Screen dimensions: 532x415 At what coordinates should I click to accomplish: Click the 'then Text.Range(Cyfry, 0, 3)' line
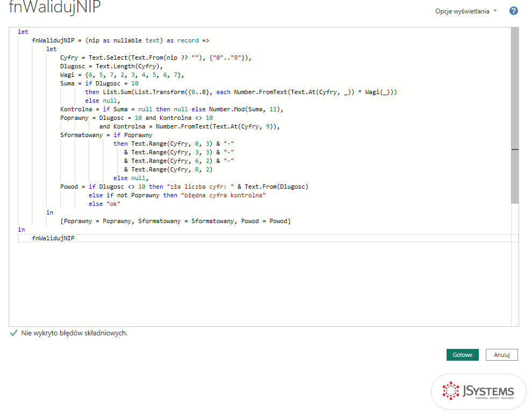point(174,144)
